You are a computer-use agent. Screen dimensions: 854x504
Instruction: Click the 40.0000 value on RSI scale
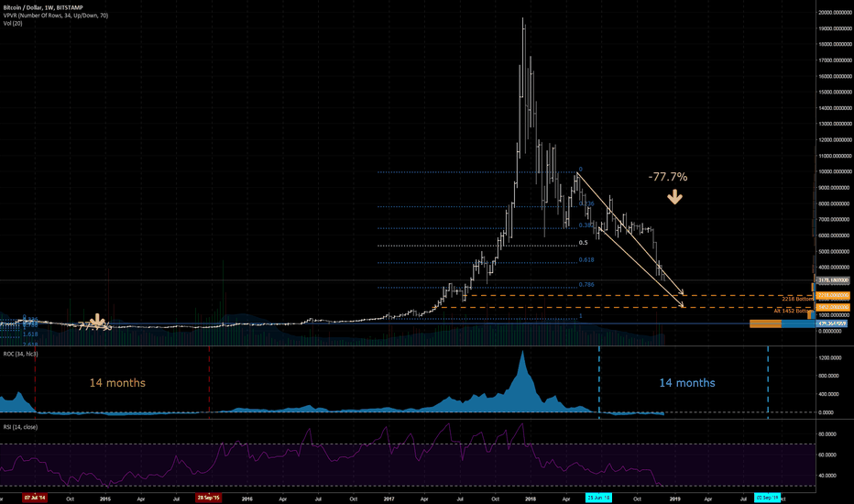827,476
